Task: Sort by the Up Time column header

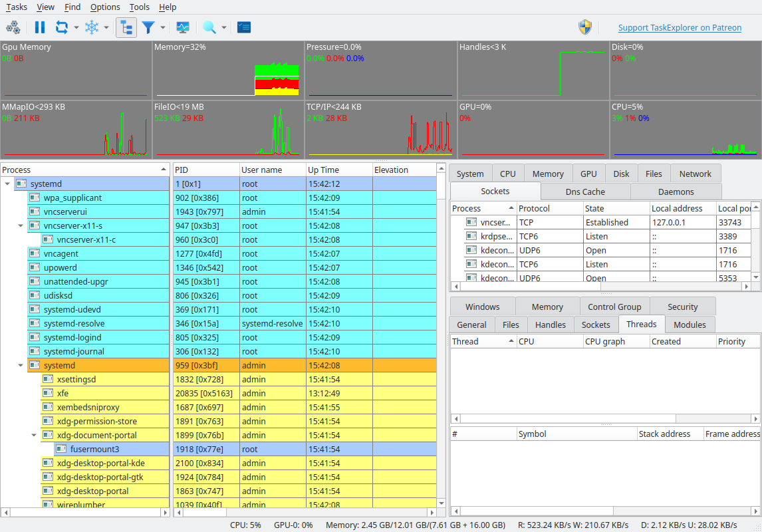Action: (x=339, y=170)
